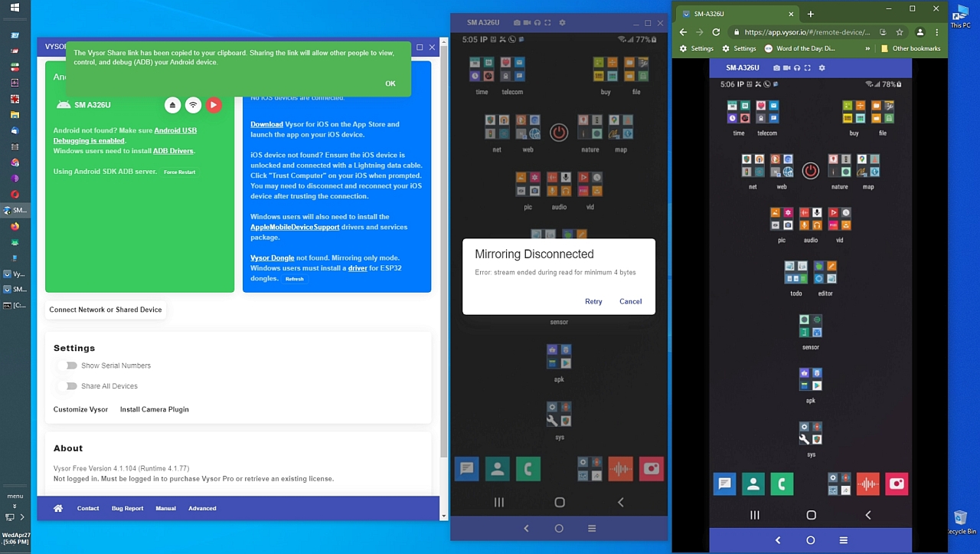Screen dimensions: 980x554
Task: Open the buy folder in the browser phone view
Action: [854, 112]
